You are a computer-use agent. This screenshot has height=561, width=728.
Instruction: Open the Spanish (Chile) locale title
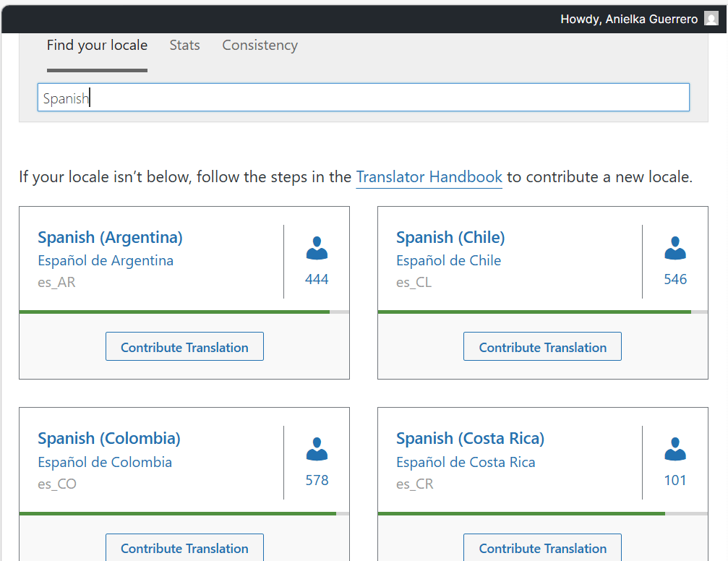click(450, 237)
